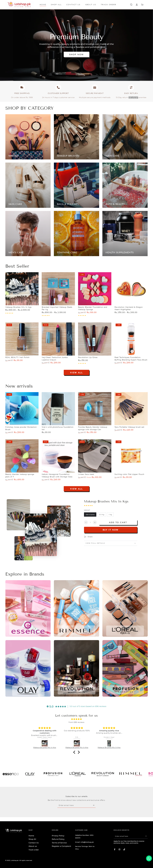Screen dimensions: 153x868
Task: Go to Shop All menu item
Action: point(56,5)
